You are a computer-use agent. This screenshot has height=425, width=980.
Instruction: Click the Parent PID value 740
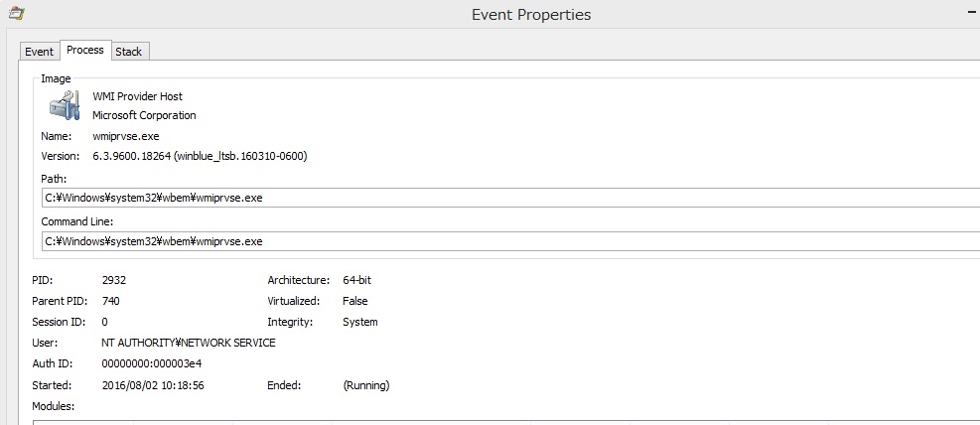(x=110, y=301)
